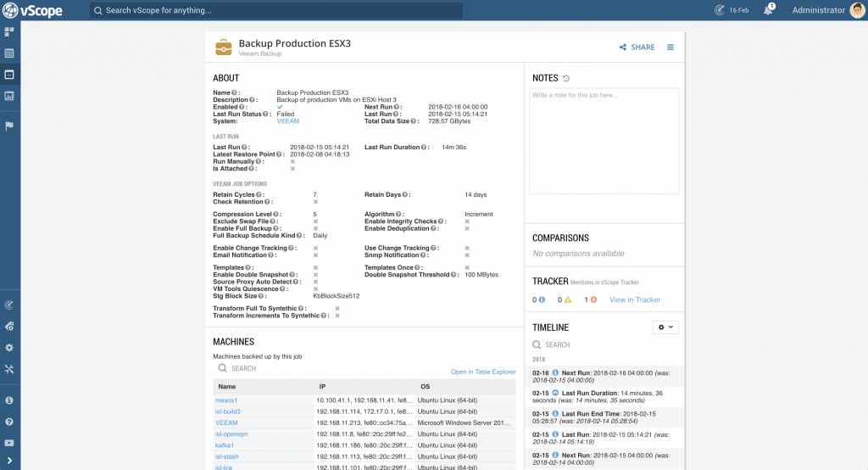The height and width of the screenshot is (470, 868).
Task: Open the help question mark icon in sidebar
Action: (8, 422)
